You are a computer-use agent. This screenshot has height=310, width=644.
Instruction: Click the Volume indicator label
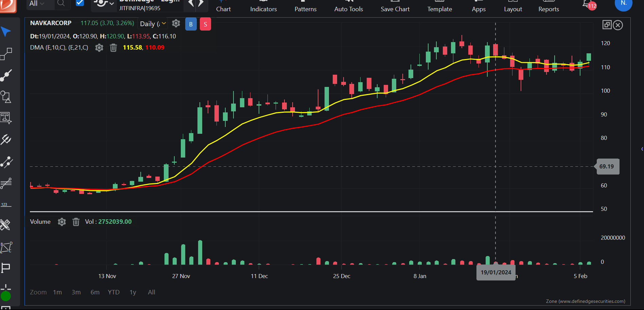click(40, 222)
